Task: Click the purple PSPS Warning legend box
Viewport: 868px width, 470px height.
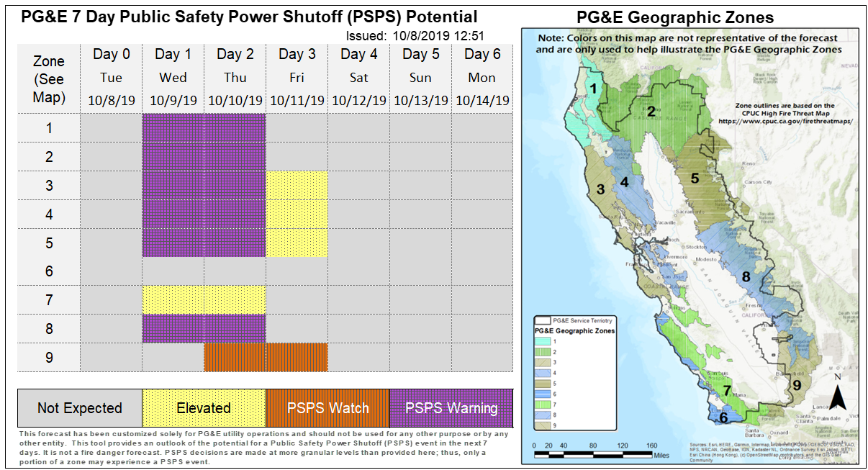Action: pos(451,408)
